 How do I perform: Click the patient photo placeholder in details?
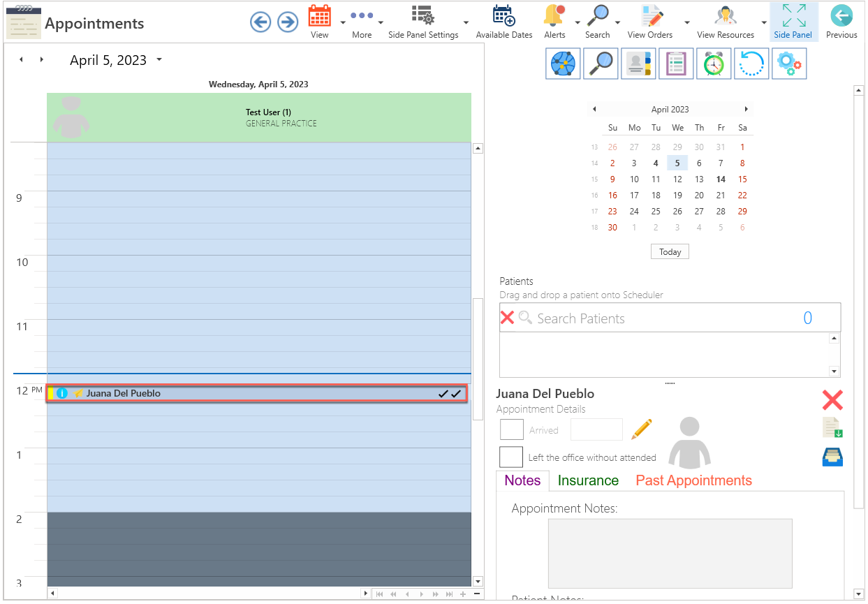pos(689,443)
